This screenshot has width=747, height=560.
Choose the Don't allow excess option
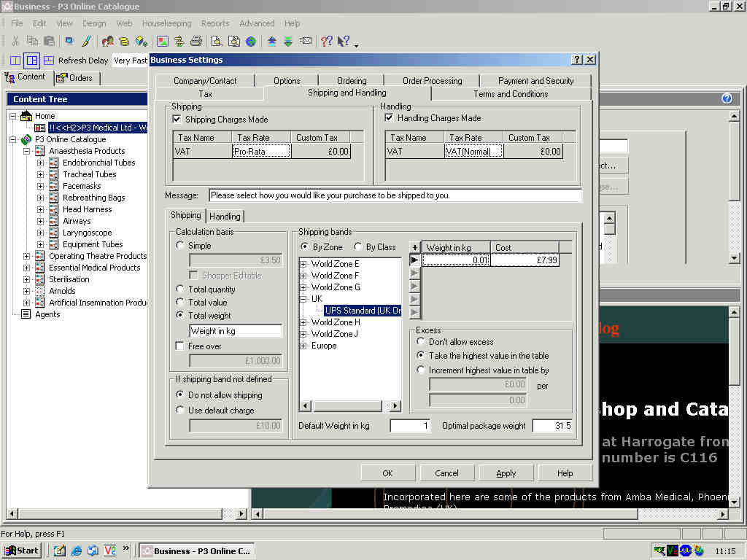pyautogui.click(x=421, y=342)
